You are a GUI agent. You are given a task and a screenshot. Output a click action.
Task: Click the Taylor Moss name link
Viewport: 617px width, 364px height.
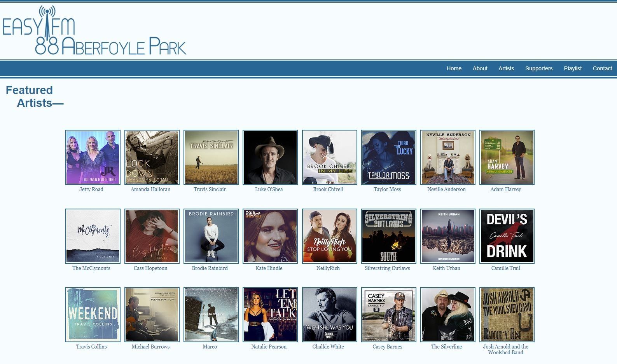[387, 189]
